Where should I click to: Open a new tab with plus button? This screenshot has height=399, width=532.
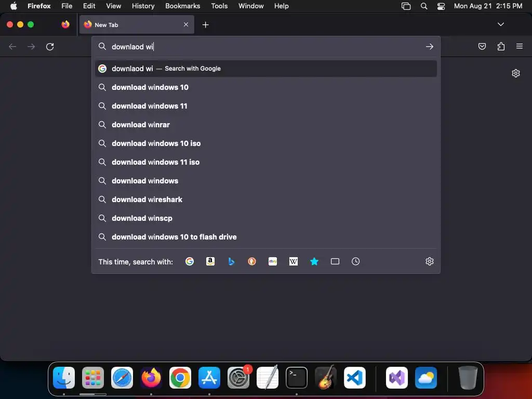(205, 25)
